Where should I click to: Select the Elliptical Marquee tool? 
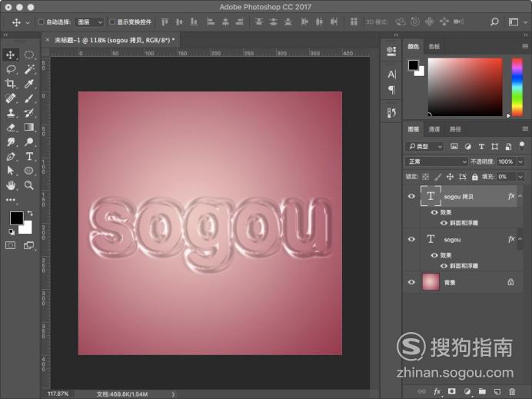click(29, 55)
